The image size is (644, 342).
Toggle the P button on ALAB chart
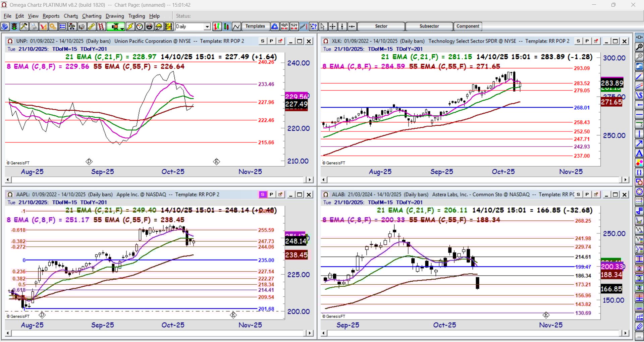587,194
